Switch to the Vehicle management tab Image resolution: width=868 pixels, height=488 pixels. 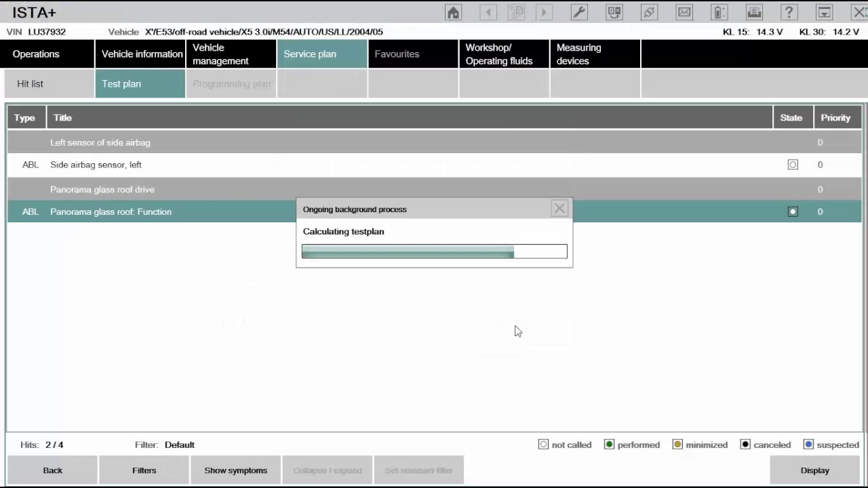[231, 54]
